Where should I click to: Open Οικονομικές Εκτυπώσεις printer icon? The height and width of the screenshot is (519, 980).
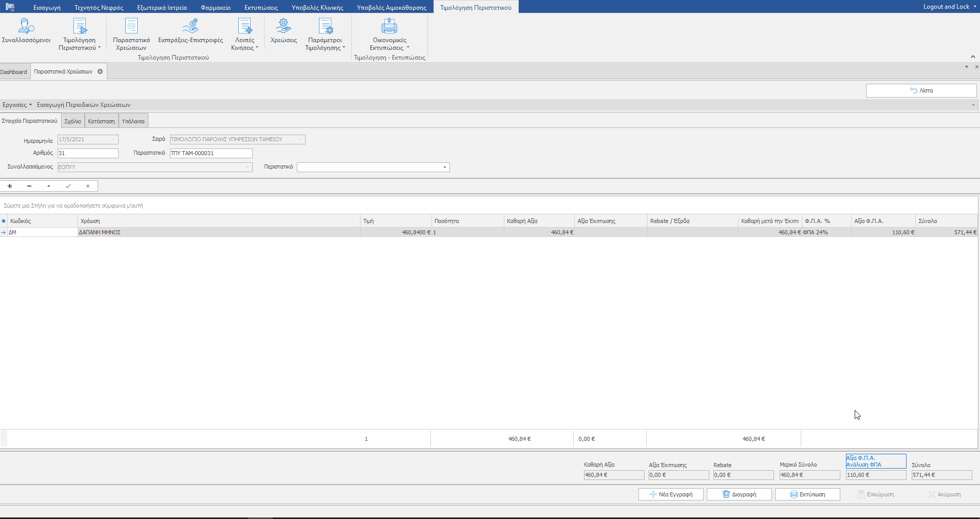pyautogui.click(x=389, y=27)
